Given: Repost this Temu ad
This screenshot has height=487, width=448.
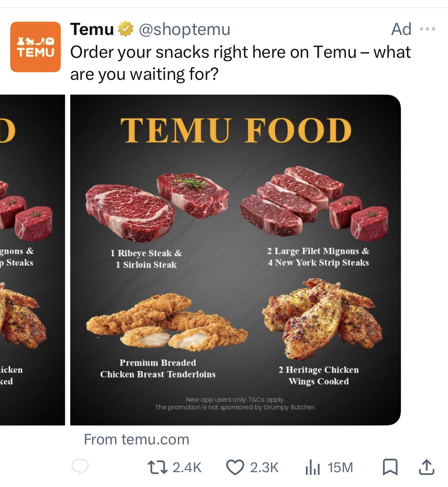Looking at the screenshot, I should coord(158,467).
